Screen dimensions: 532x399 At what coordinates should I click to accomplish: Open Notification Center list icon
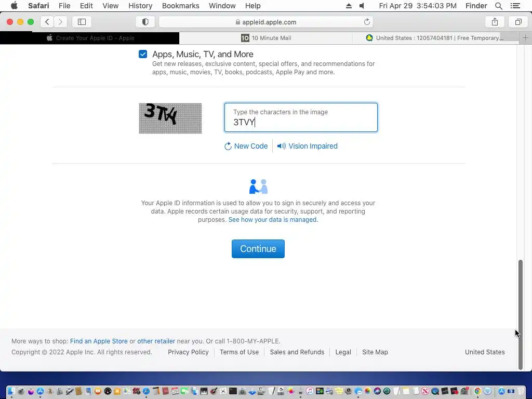click(x=515, y=6)
